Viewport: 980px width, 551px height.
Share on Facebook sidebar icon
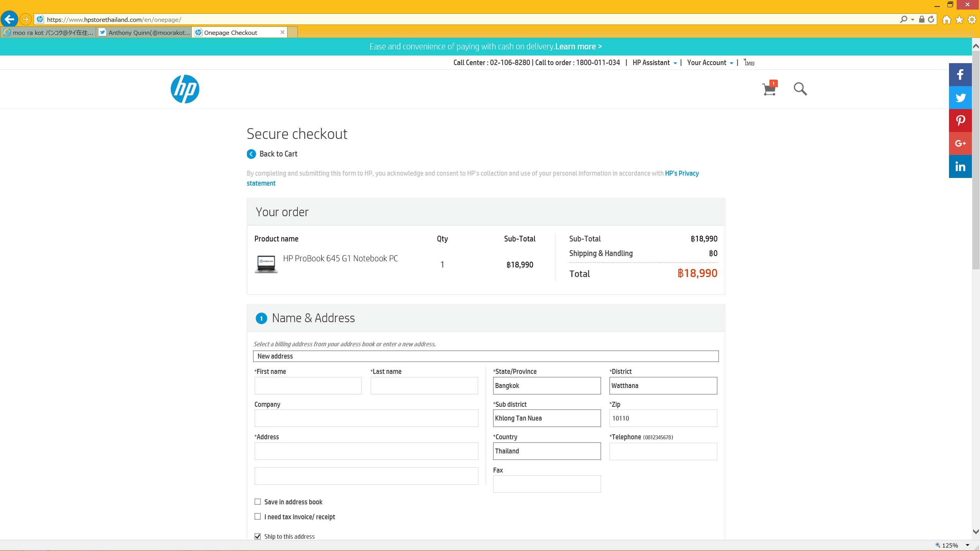(x=960, y=75)
